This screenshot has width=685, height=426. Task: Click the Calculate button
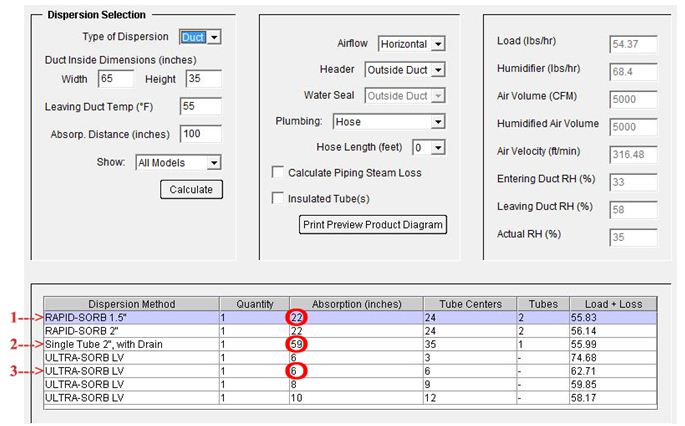[x=191, y=190]
